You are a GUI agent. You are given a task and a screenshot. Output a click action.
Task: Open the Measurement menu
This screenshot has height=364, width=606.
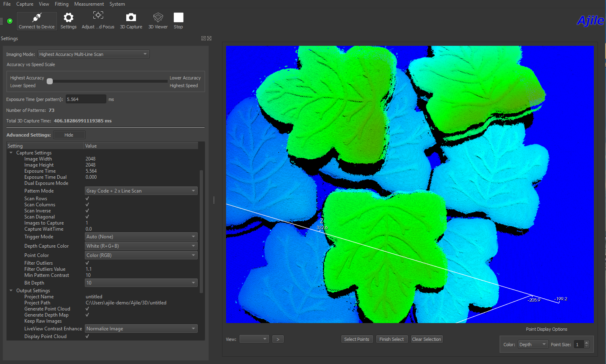point(89,4)
